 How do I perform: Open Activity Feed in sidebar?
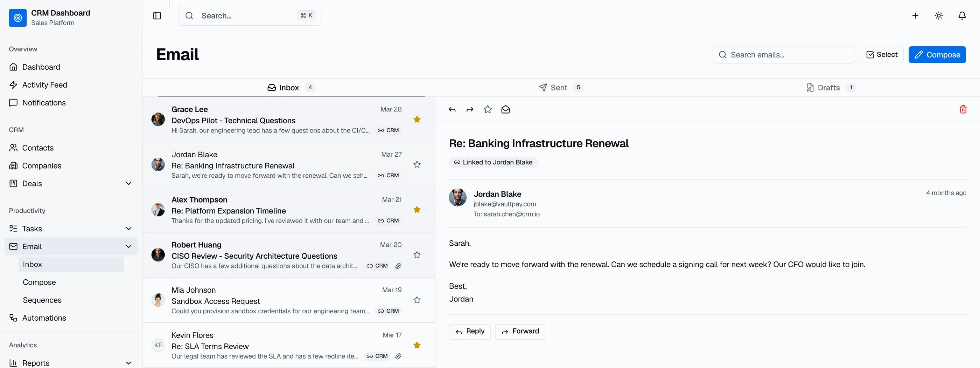click(x=71, y=85)
